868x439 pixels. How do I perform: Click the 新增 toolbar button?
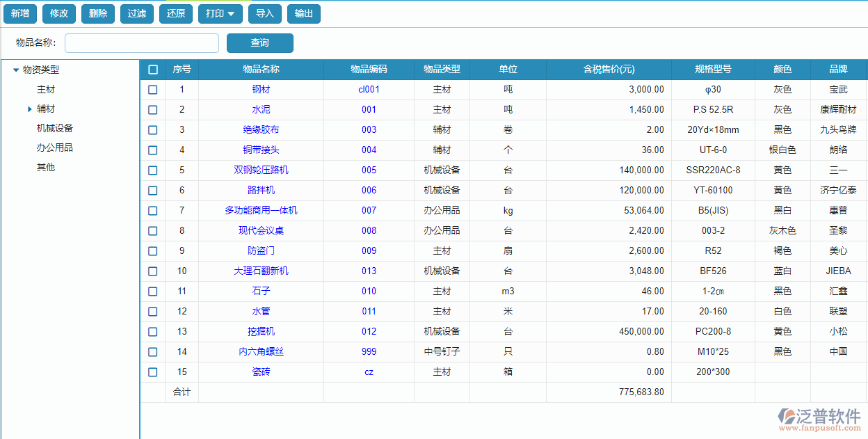[20, 14]
